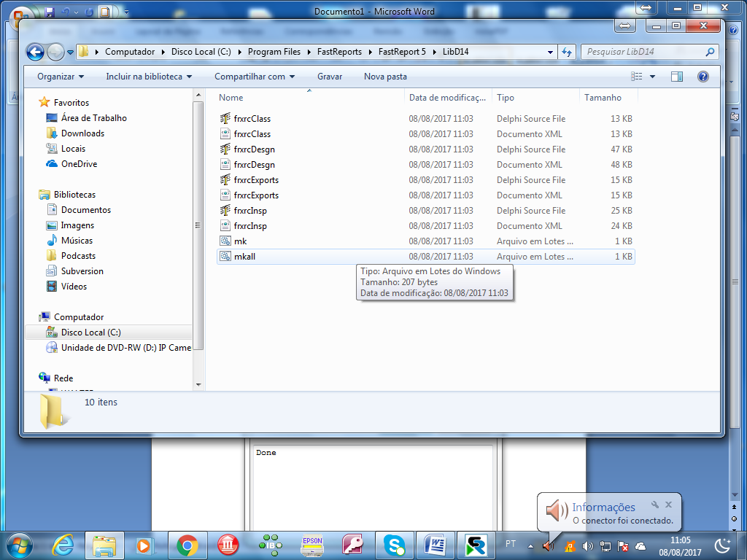Click Disco Local (C:) in breadcrumb

(x=201, y=52)
